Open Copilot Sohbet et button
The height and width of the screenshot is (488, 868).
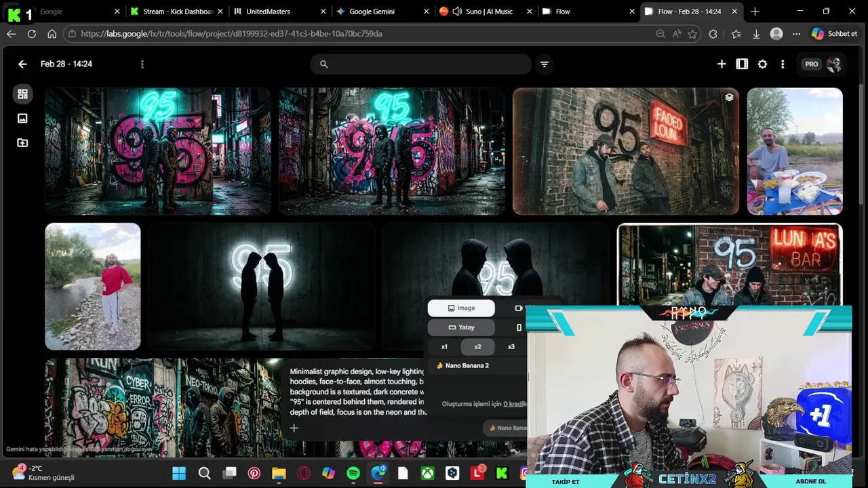(835, 34)
